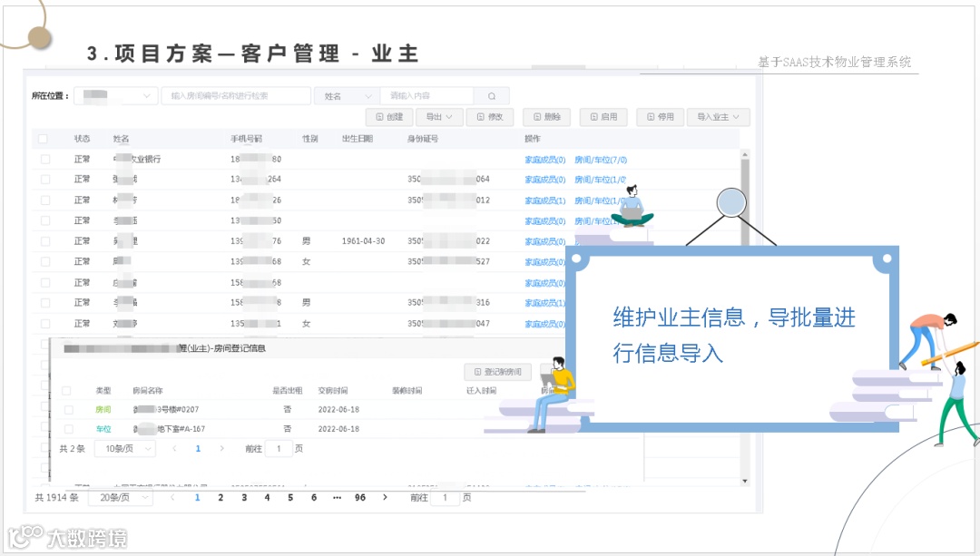Click the 房间 type label in room list
The height and width of the screenshot is (556, 980).
[x=103, y=410]
